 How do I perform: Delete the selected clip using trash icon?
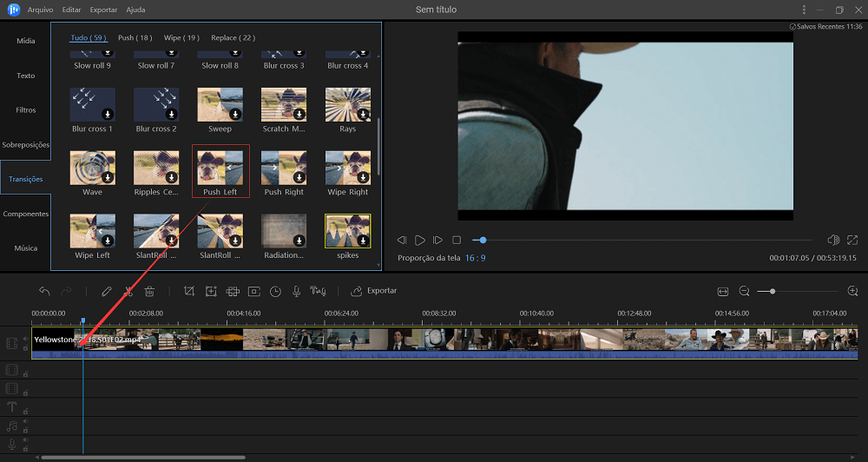pos(149,291)
